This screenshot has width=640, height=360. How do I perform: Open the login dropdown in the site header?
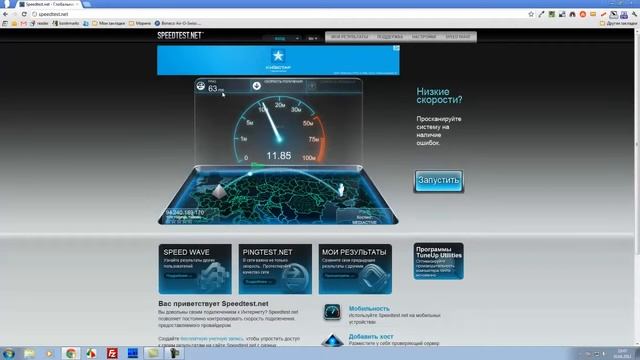point(282,38)
